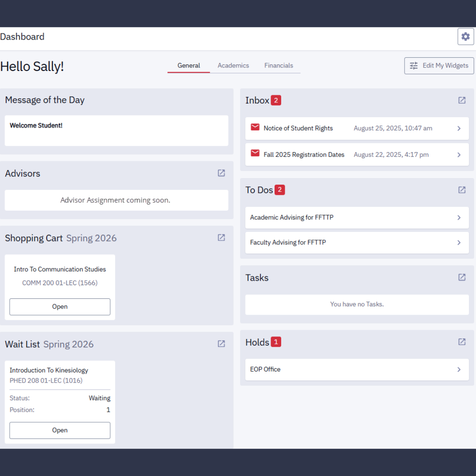Open the Shopping Cart external link icon
Screen dimensions: 476x476
pyautogui.click(x=221, y=238)
